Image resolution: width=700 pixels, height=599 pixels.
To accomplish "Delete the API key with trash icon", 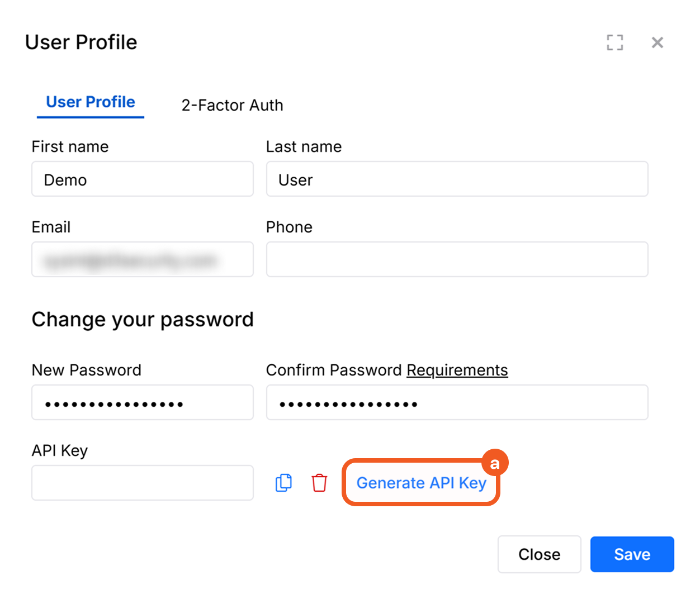I will coord(319,483).
